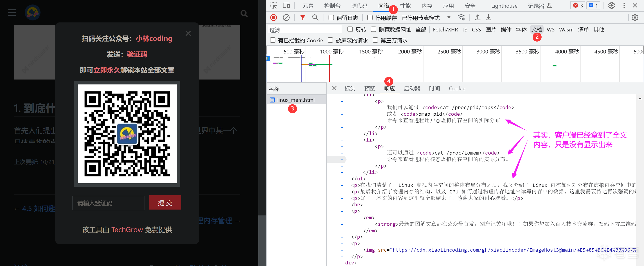Click the 请输入验证码 input field
The height and width of the screenshot is (266, 644).
click(x=108, y=203)
